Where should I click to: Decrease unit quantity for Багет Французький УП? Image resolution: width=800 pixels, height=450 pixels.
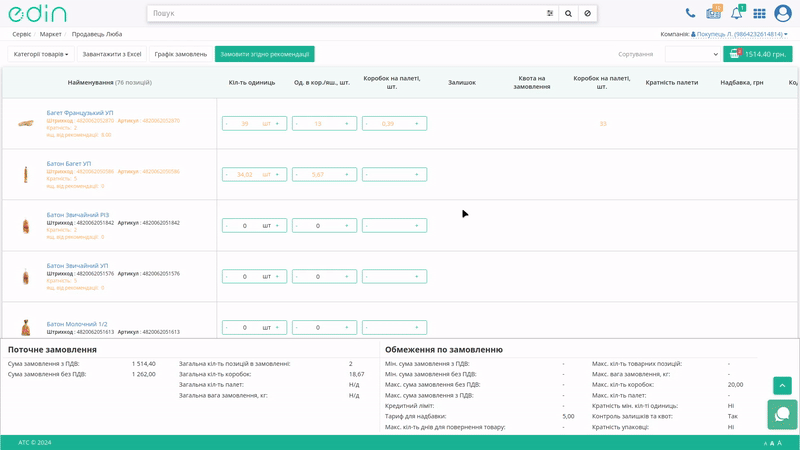(227, 123)
